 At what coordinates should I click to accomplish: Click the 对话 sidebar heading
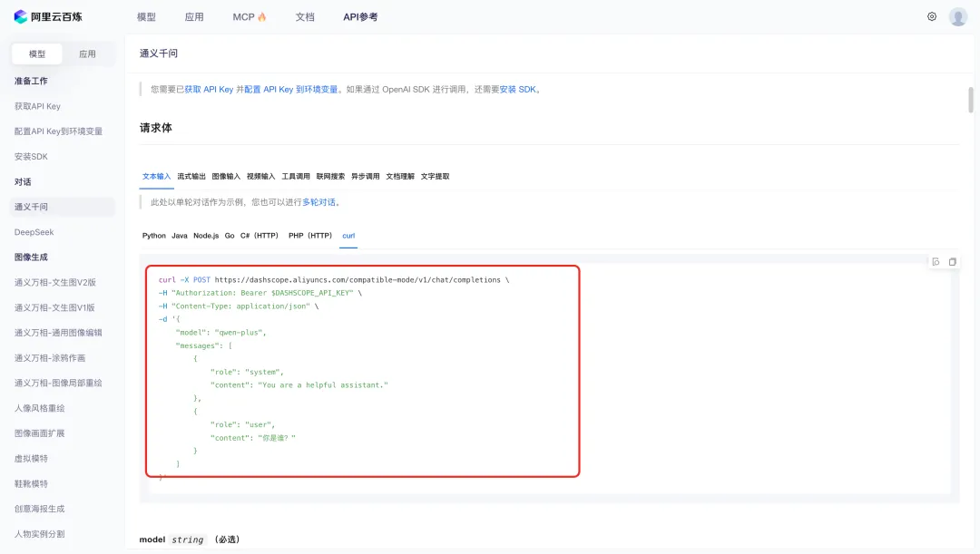click(x=23, y=181)
